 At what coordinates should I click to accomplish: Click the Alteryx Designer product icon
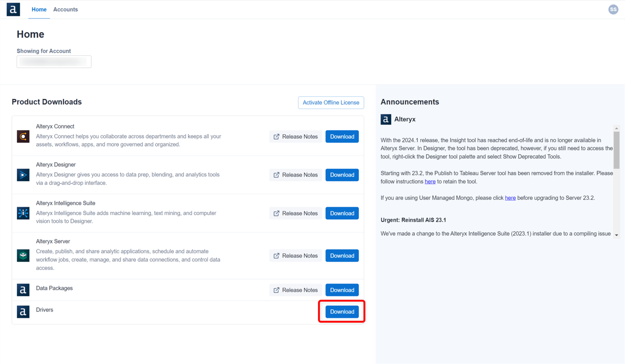point(23,175)
